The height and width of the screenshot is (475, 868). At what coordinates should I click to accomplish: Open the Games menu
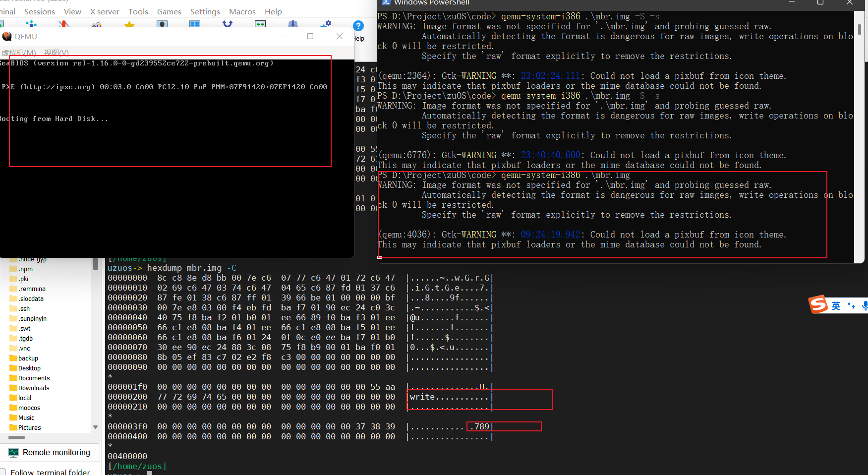coord(169,11)
